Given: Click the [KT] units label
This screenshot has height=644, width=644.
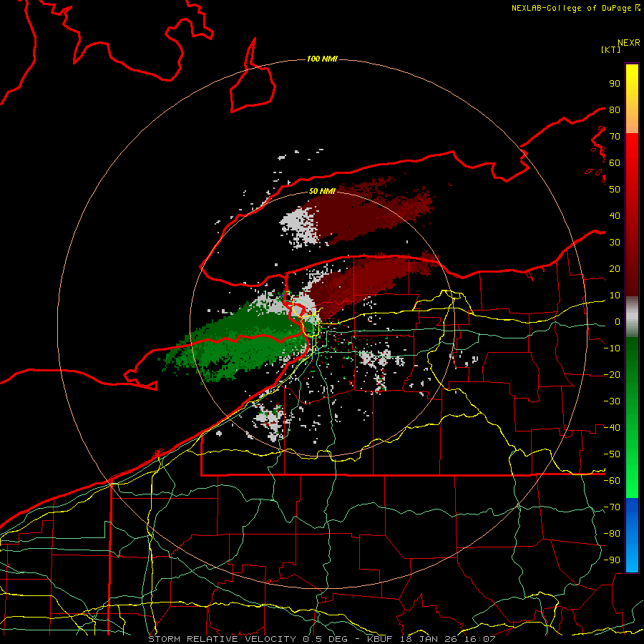Looking at the screenshot, I should [610, 49].
